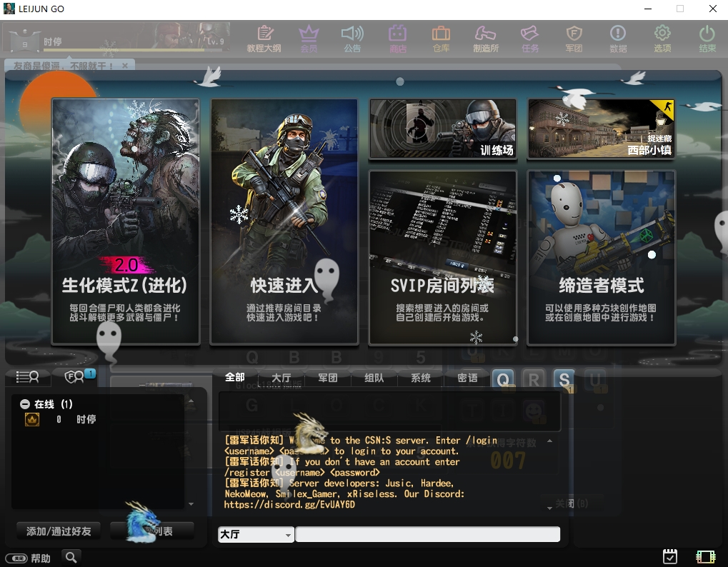Click the 结束 exit power icon
Image resolution: width=728 pixels, height=567 pixels.
point(707,39)
